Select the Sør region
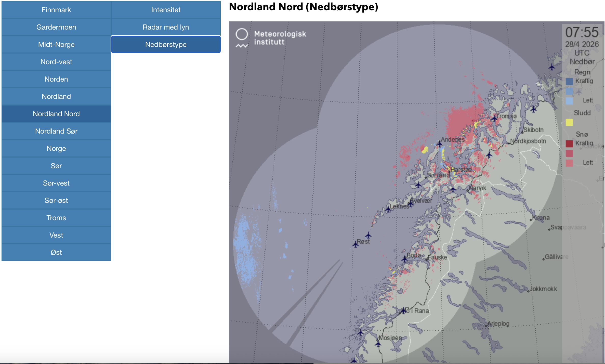The height and width of the screenshot is (364, 605). [x=56, y=166]
